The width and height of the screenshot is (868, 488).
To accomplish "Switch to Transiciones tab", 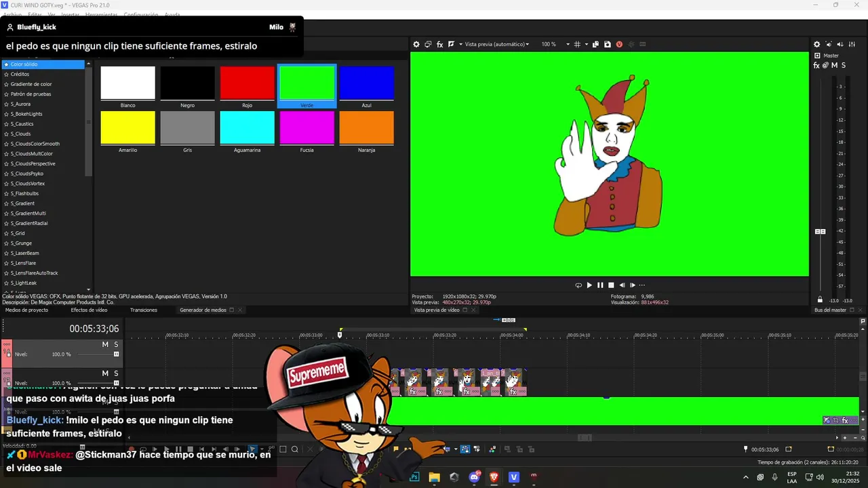I will point(144,310).
